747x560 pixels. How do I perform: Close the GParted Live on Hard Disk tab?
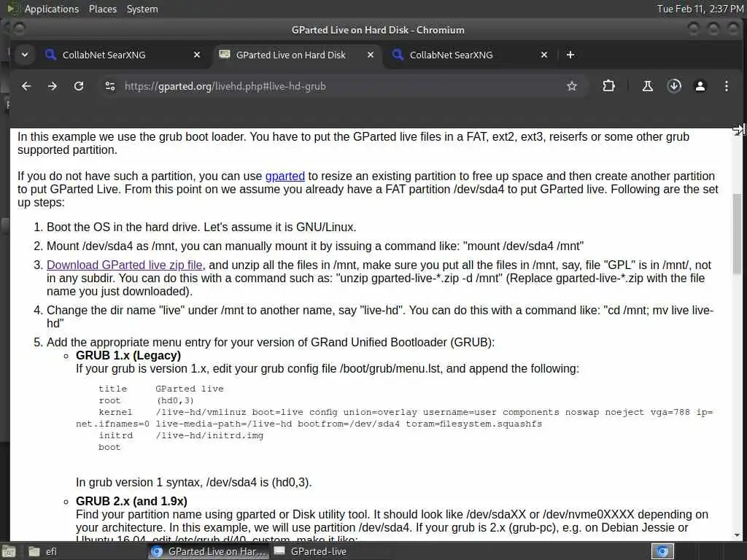tap(370, 55)
